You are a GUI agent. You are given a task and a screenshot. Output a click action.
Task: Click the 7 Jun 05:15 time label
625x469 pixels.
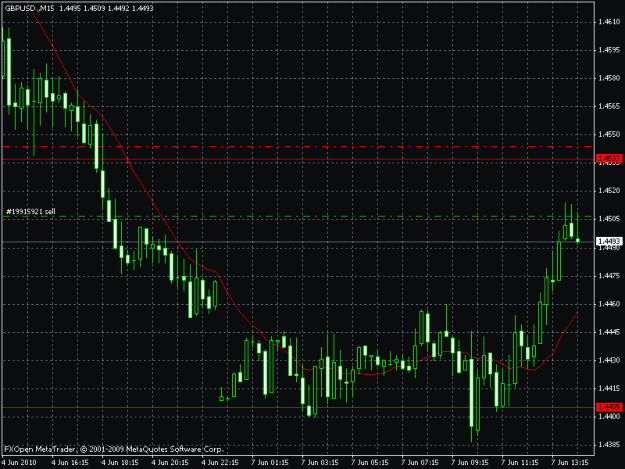370,463
